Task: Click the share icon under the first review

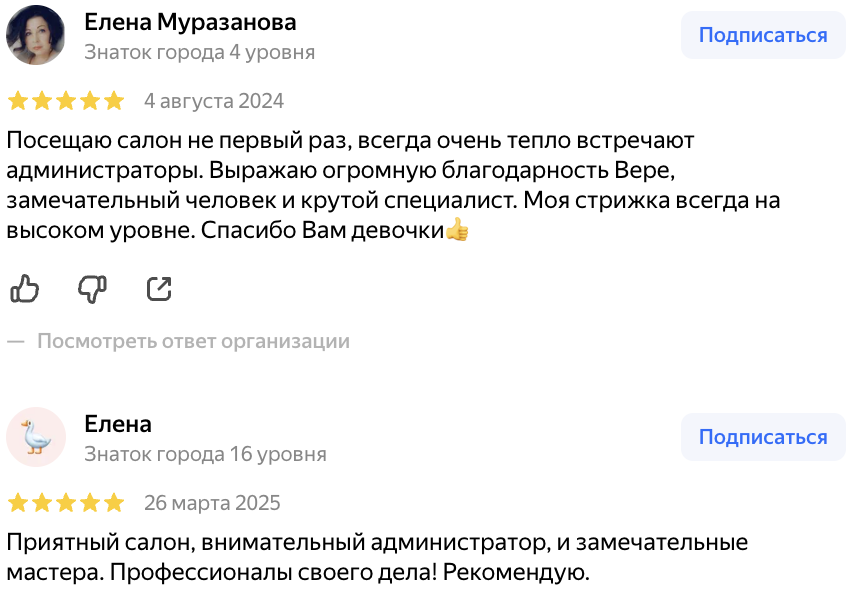Action: (x=159, y=289)
